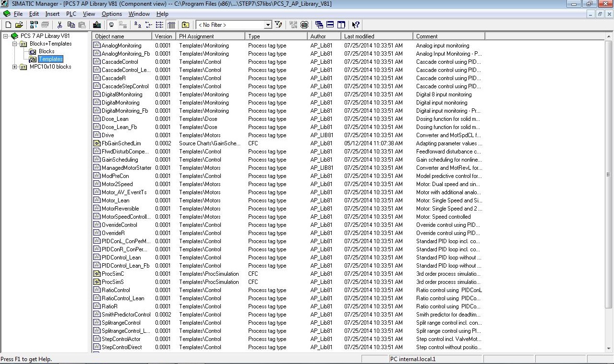Screen dimensions: 614x364
Task: Click the Cut scissors icon
Action: click(60, 25)
